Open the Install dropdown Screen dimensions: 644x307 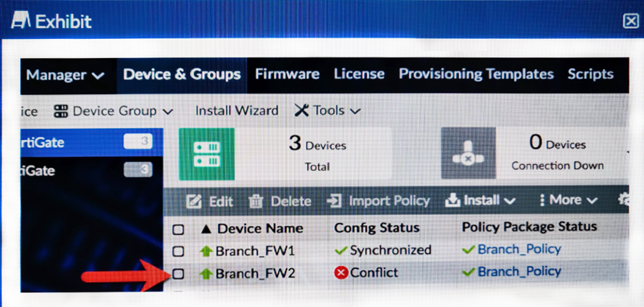click(x=480, y=201)
